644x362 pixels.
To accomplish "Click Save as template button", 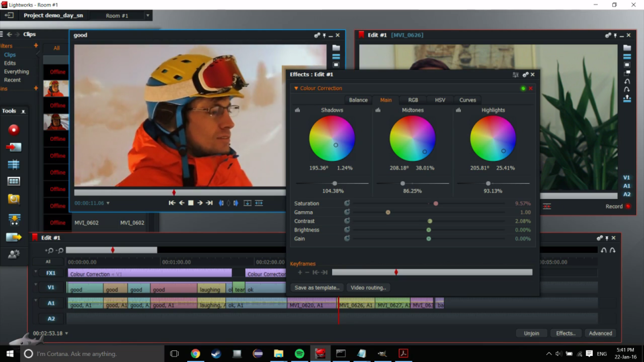I will (317, 288).
